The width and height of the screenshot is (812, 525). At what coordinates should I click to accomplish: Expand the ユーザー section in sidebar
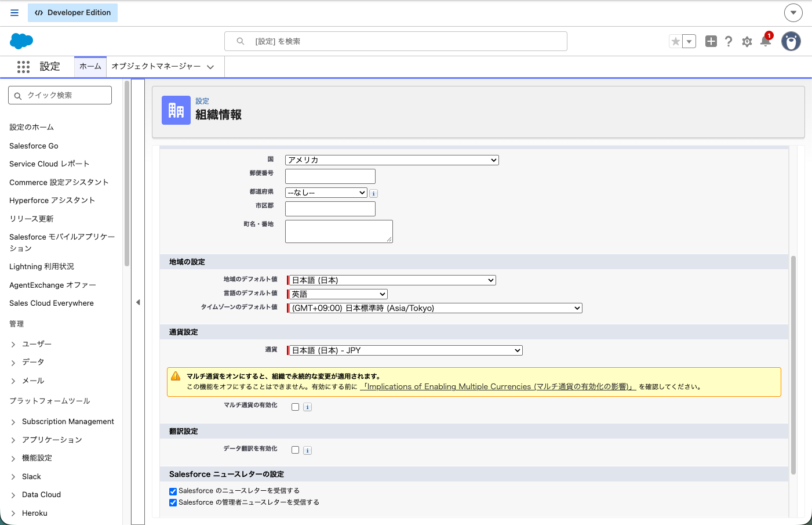click(13, 345)
